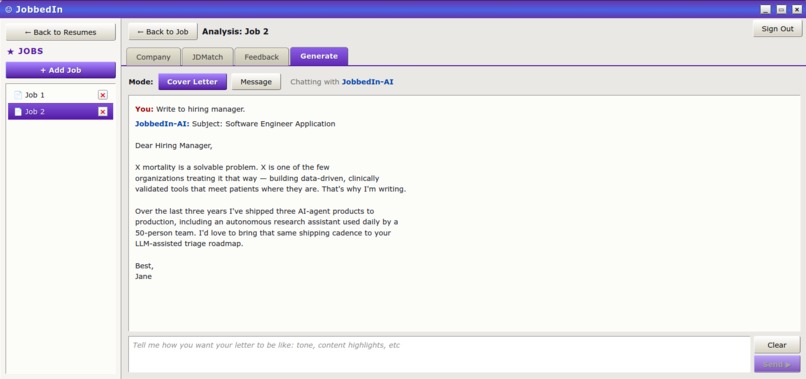806x379 pixels.
Task: Open the Company tab
Action: 153,57
